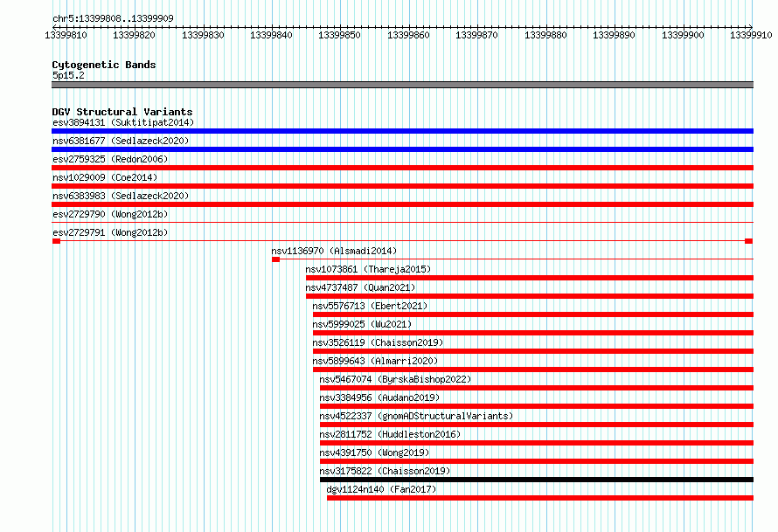
Task: Click esv2729791 (Wong2012b) label
Action: (x=110, y=232)
